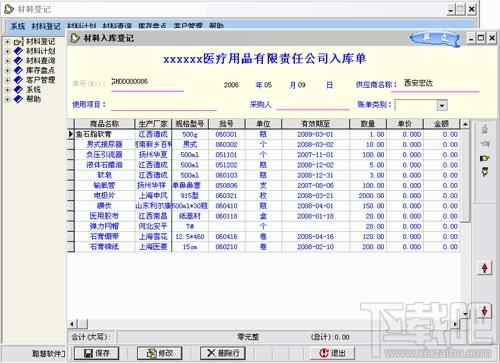Open the 库存盘点 menu in the menu bar
The height and width of the screenshot is (363, 500).
(152, 26)
